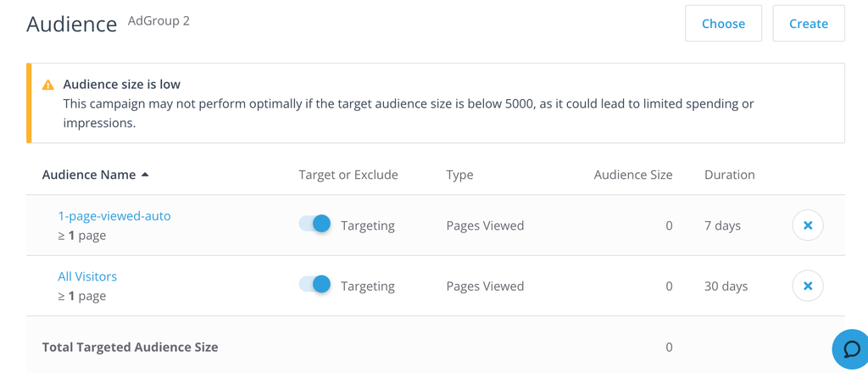Toggle targeting for 1-page-viewed-auto audience
The width and height of the screenshot is (868, 373).
314,224
